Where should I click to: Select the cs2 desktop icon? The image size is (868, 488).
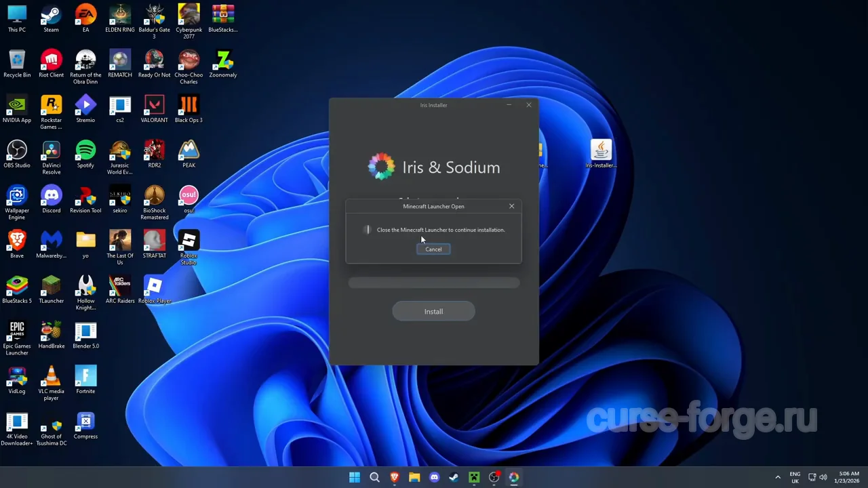pyautogui.click(x=120, y=109)
